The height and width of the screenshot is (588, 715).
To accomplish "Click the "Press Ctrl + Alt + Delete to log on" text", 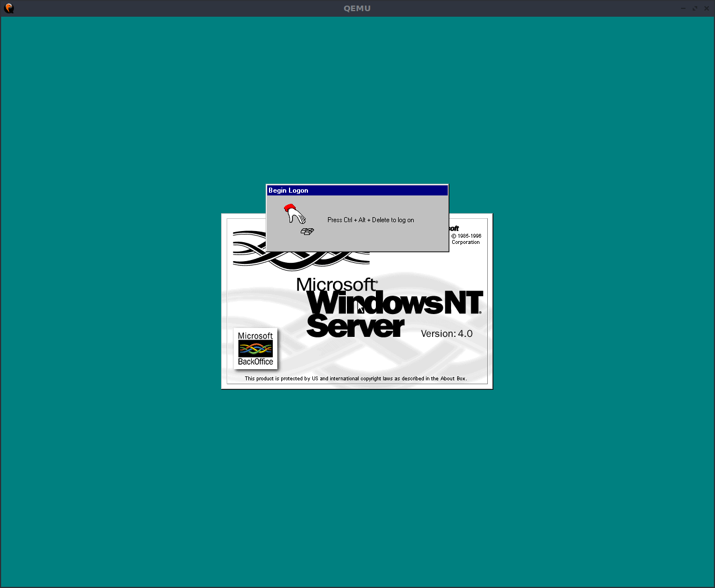I will pyautogui.click(x=371, y=220).
